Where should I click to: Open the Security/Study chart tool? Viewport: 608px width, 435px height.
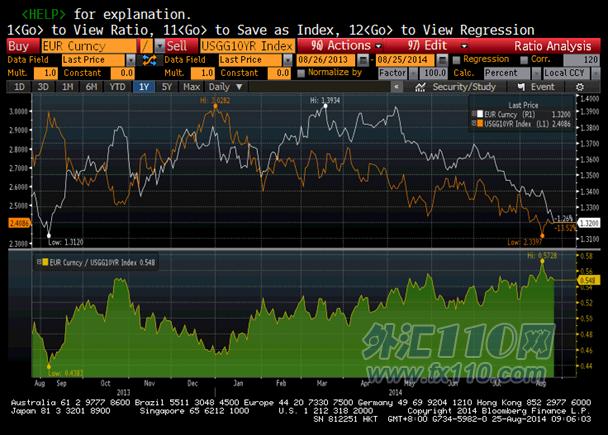(456, 87)
